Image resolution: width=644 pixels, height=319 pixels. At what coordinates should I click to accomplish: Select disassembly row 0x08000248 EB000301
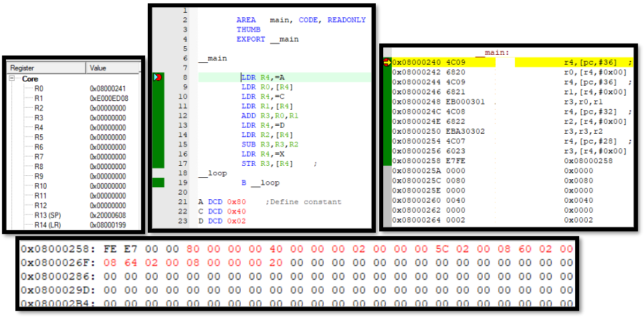click(512, 102)
